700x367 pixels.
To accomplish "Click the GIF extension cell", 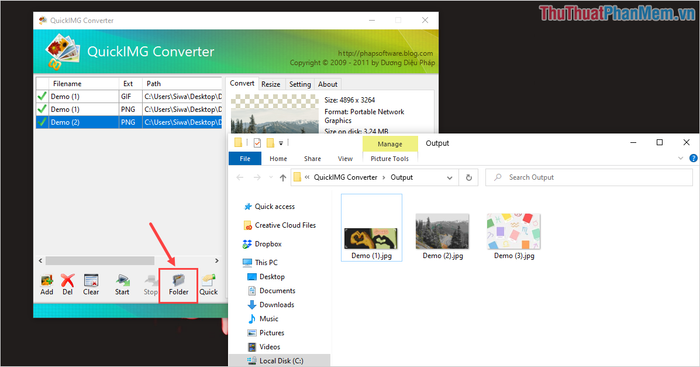I will 130,96.
